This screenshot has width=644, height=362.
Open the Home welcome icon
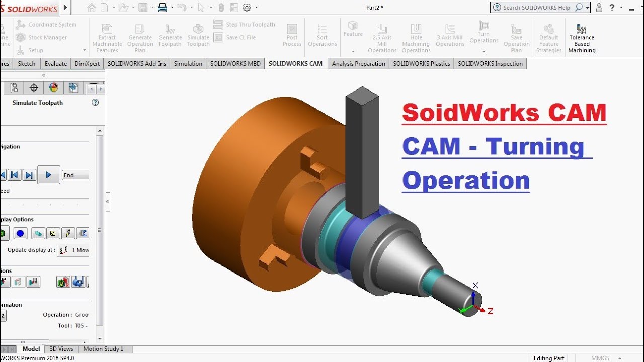tap(91, 8)
